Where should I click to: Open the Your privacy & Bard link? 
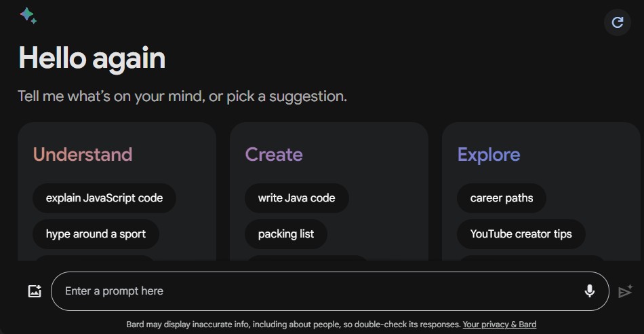tap(500, 324)
